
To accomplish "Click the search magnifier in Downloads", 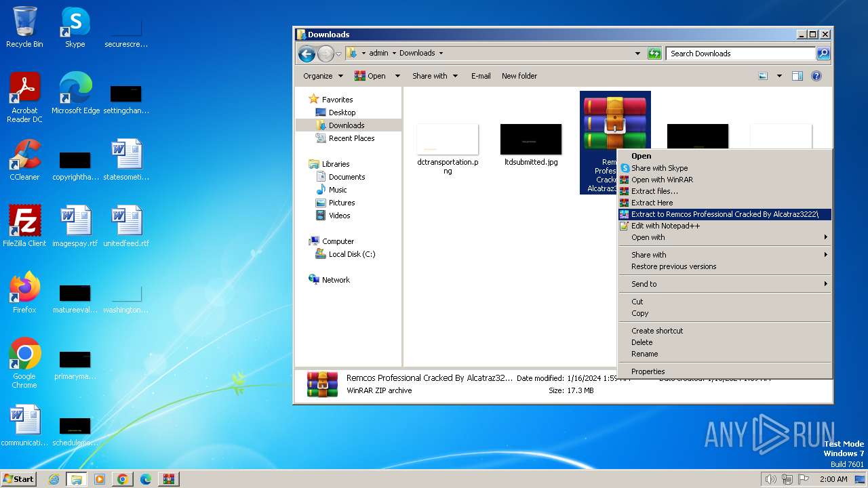I will click(823, 54).
